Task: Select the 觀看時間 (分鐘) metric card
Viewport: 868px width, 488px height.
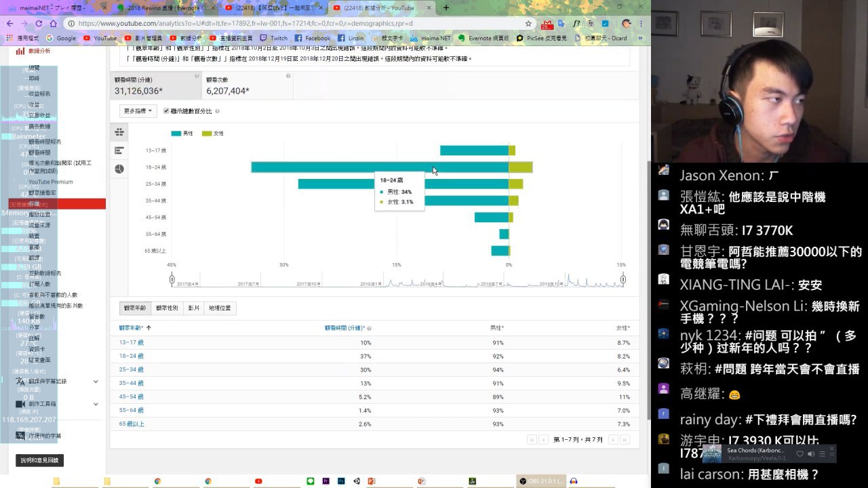Action: pyautogui.click(x=157, y=85)
